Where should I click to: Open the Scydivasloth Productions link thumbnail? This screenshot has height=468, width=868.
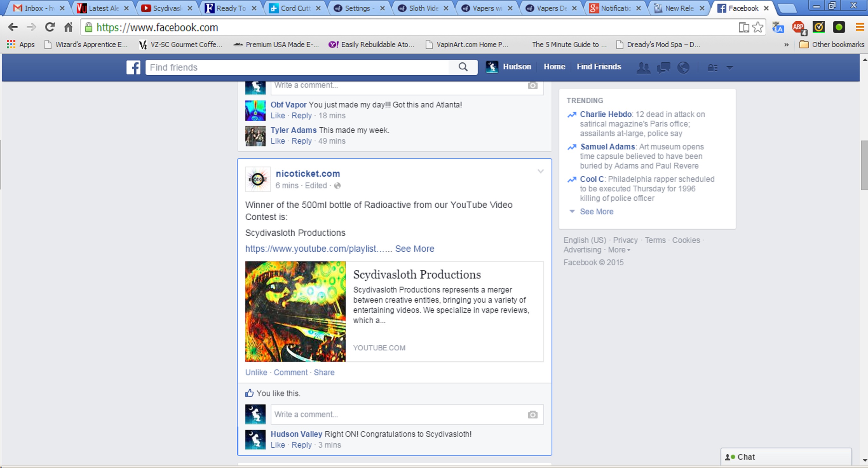[295, 312]
